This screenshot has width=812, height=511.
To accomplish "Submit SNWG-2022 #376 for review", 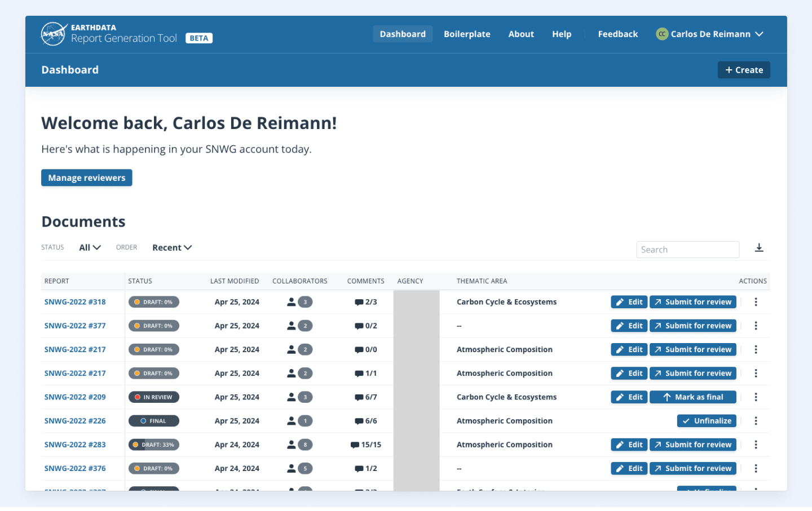I will tap(692, 469).
